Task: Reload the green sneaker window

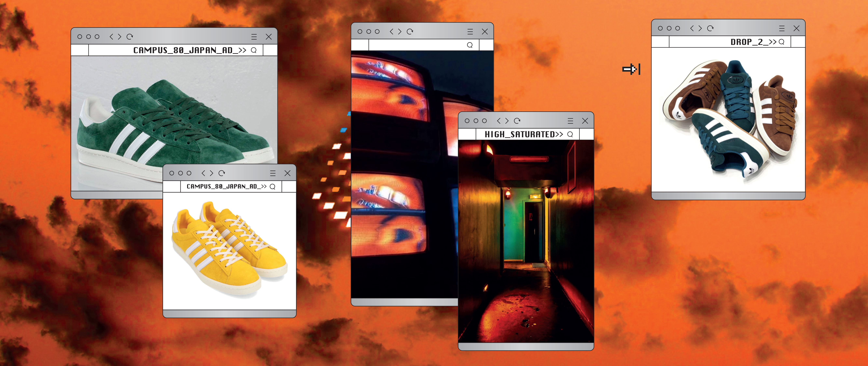Action: (x=130, y=37)
